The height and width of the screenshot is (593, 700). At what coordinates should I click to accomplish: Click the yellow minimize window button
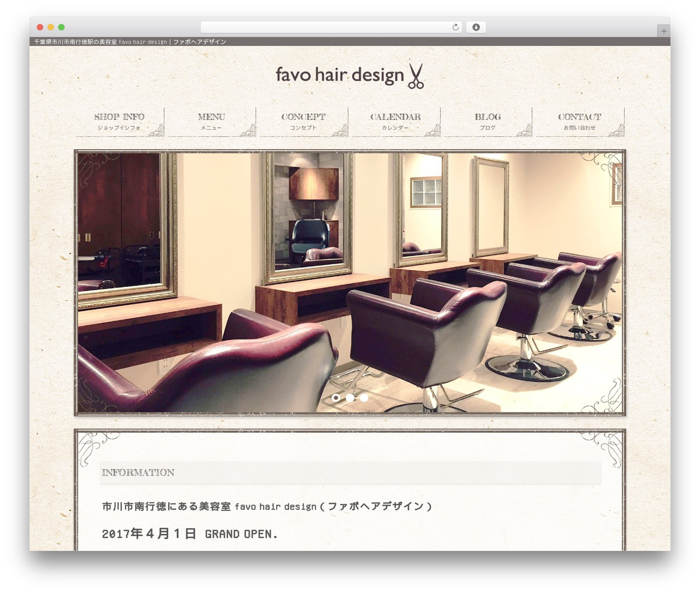pos(51,27)
